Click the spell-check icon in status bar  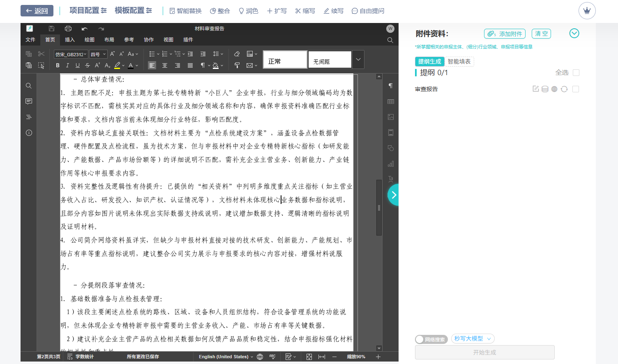tap(272, 357)
